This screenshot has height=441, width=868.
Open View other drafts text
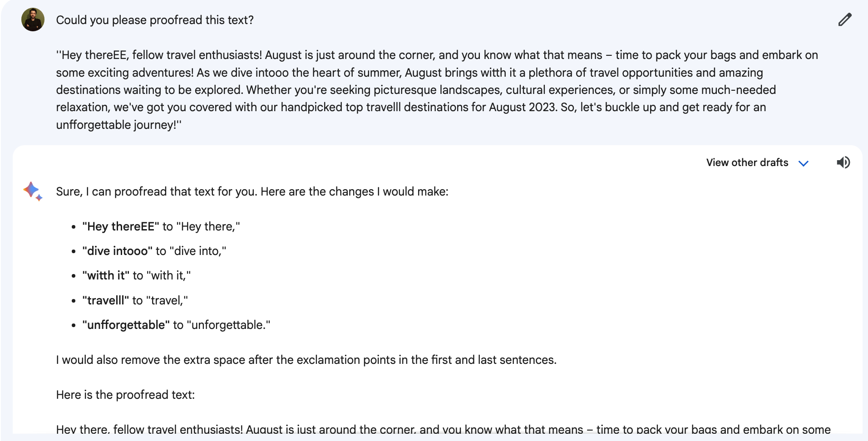(747, 162)
